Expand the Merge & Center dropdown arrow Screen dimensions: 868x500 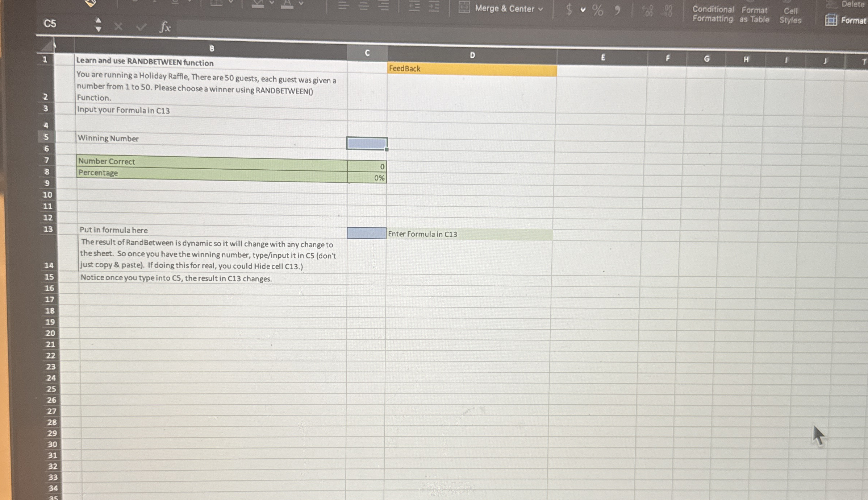541,9
